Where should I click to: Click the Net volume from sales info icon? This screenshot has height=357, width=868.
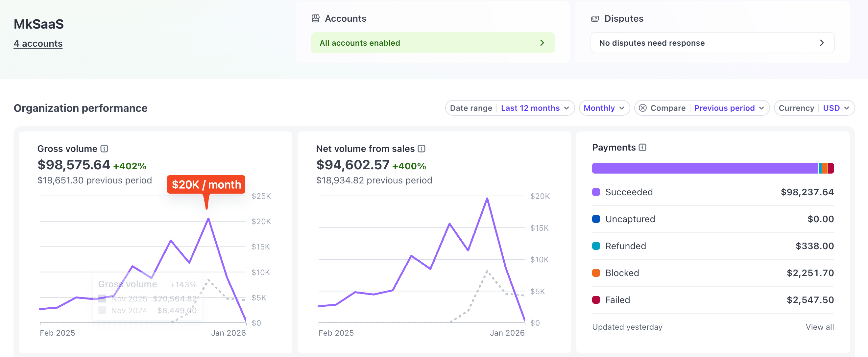(x=422, y=149)
